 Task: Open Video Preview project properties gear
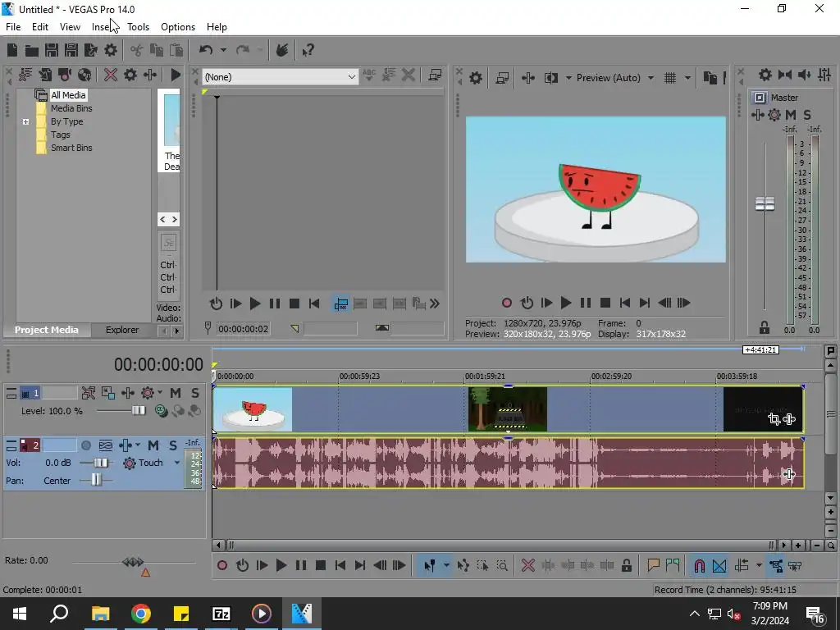click(476, 78)
